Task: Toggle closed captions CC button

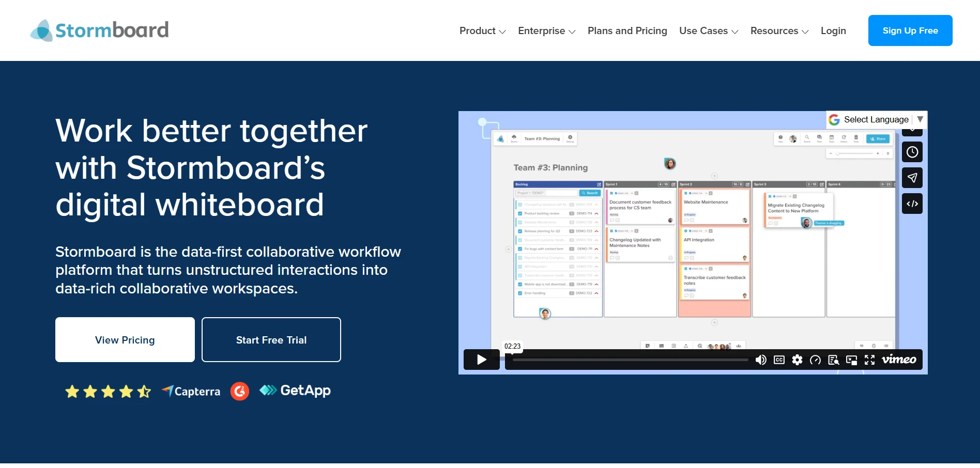Action: point(779,360)
